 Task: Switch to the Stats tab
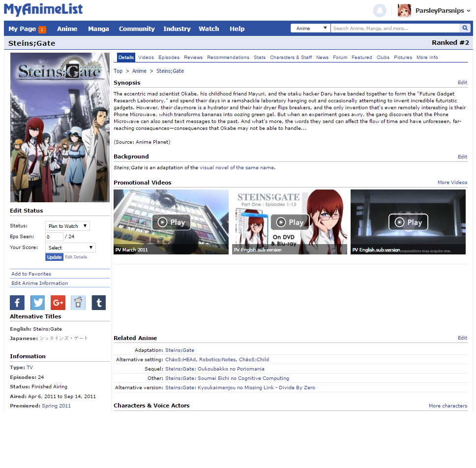click(260, 58)
